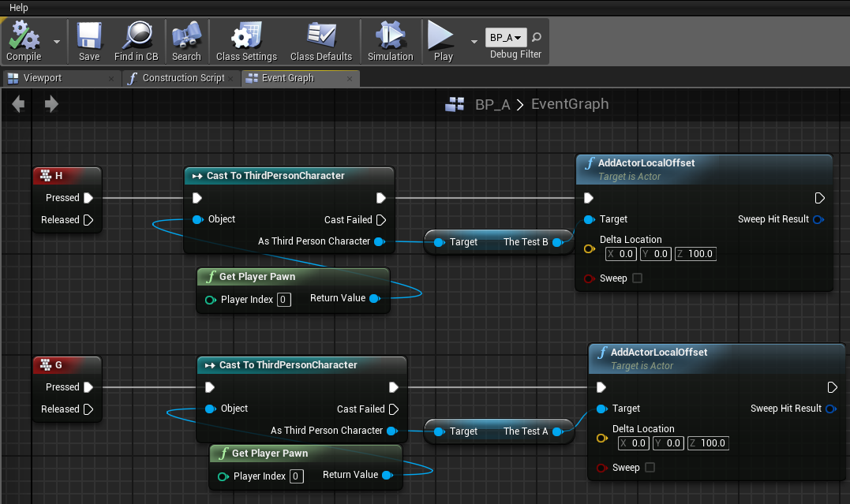
Task: Click the Play button
Action: 443,42
